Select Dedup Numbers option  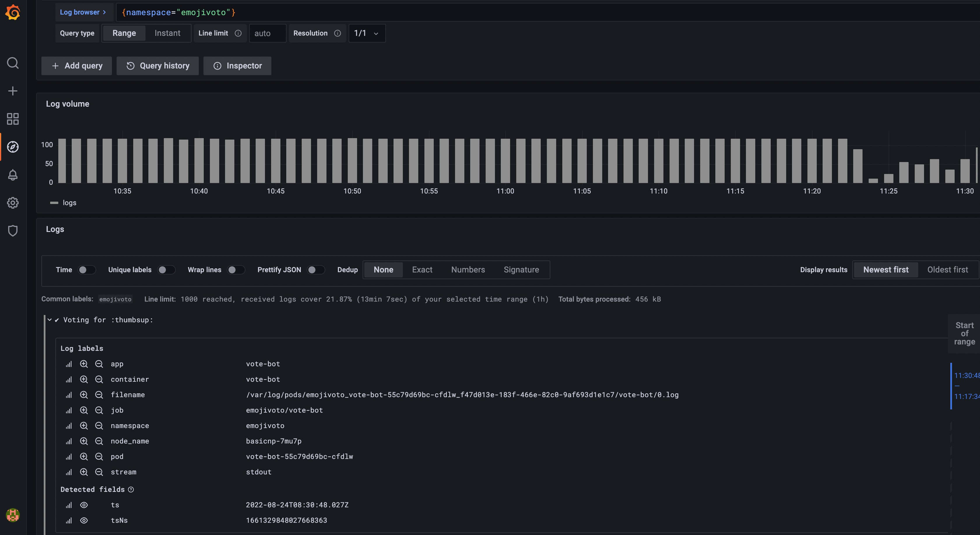pos(468,270)
